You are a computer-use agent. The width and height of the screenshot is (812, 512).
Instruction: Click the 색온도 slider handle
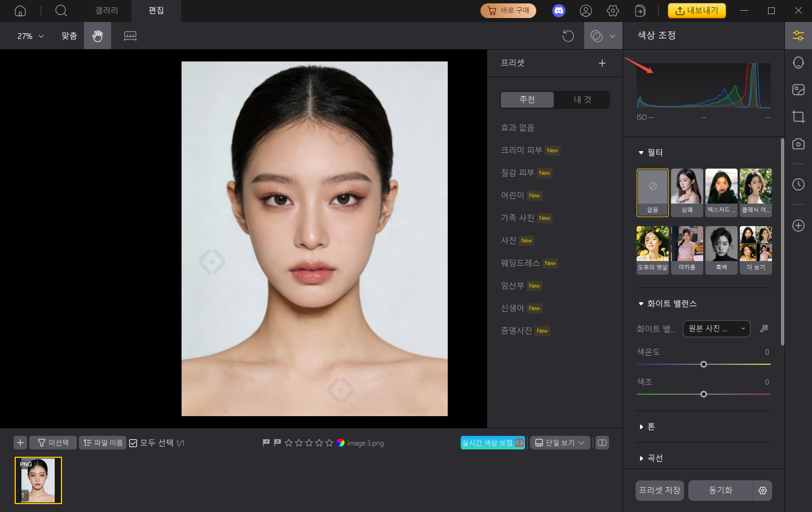(x=703, y=364)
